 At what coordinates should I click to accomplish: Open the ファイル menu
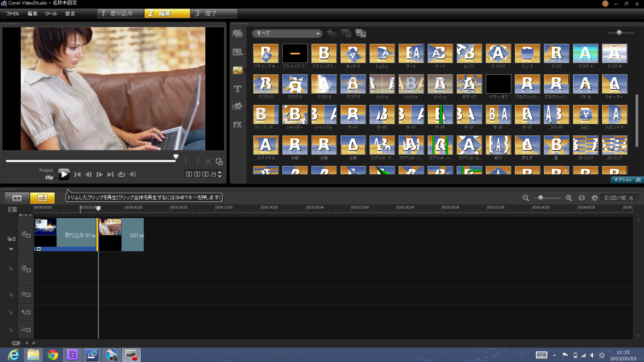[x=13, y=14]
